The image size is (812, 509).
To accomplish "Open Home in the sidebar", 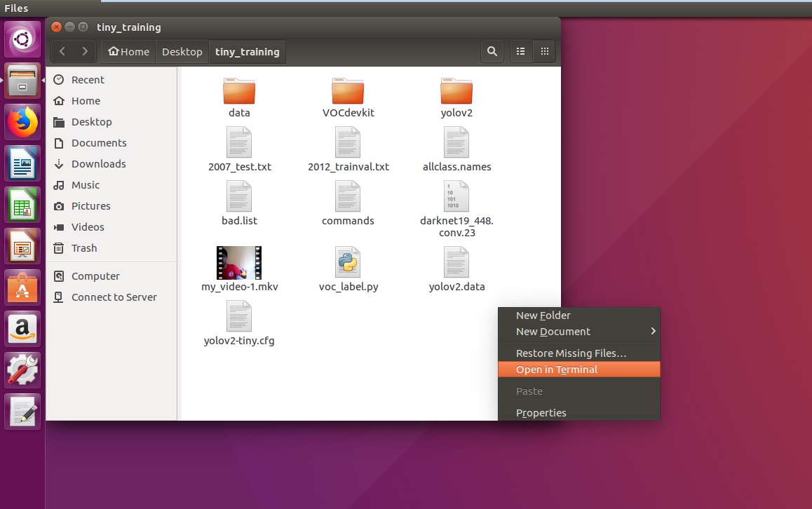I will click(x=111, y=101).
